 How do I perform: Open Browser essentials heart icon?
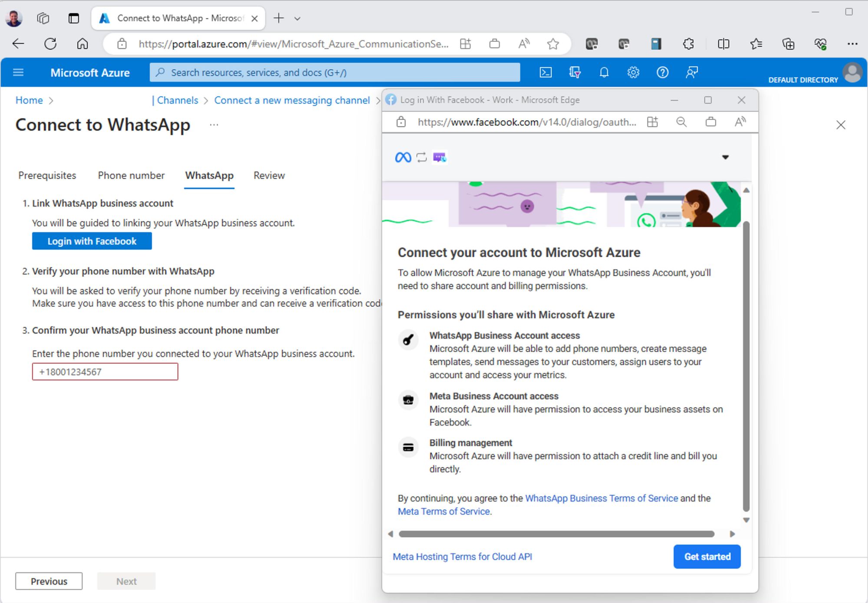(x=820, y=44)
